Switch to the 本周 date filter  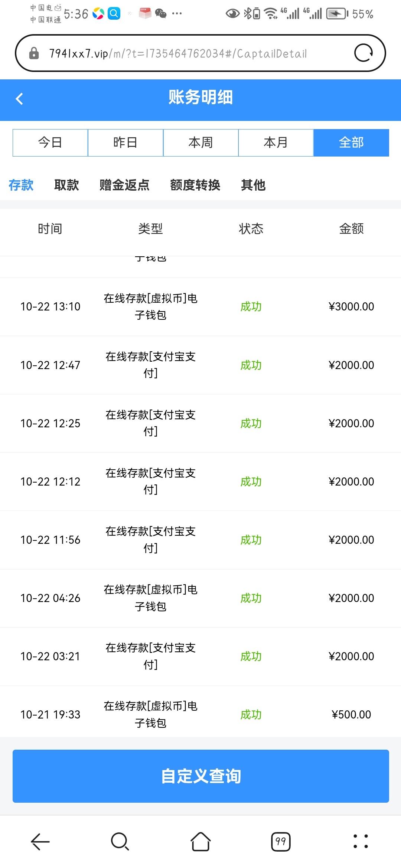click(x=200, y=143)
